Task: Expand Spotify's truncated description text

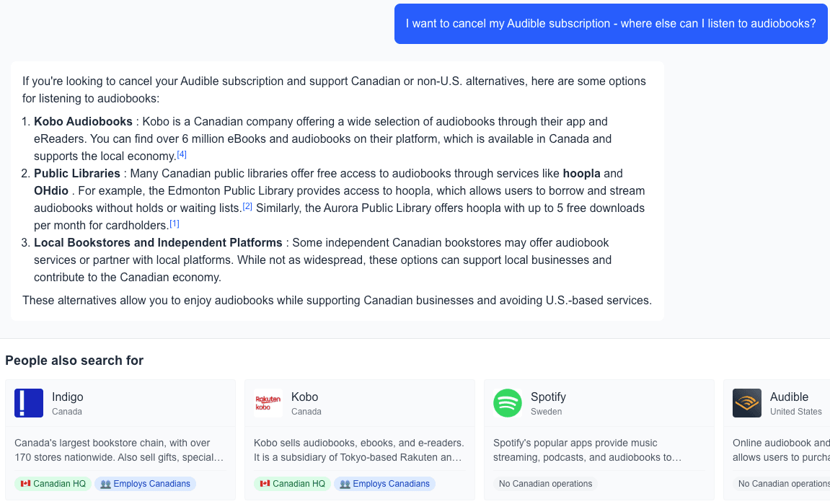Action: [x=599, y=451]
